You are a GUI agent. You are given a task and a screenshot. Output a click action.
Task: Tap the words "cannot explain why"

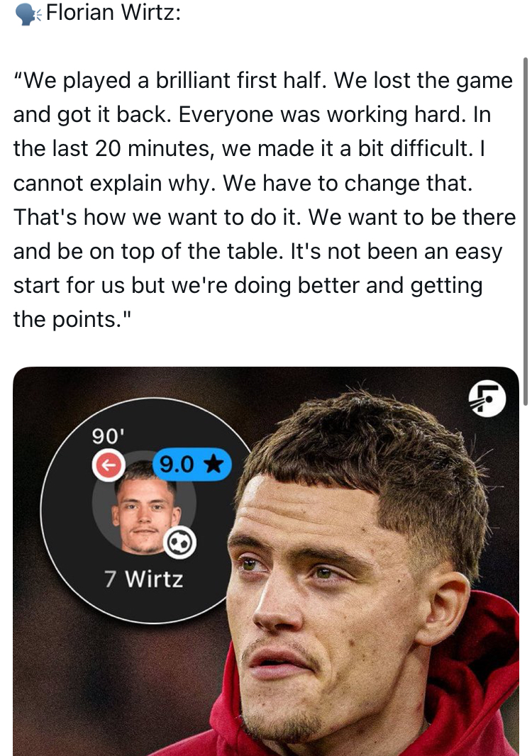click(x=114, y=183)
